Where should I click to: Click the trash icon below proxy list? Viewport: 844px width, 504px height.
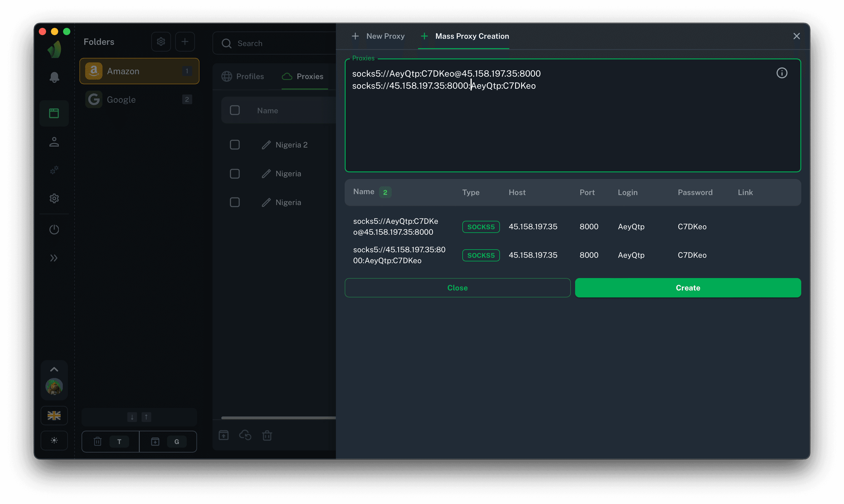(267, 435)
